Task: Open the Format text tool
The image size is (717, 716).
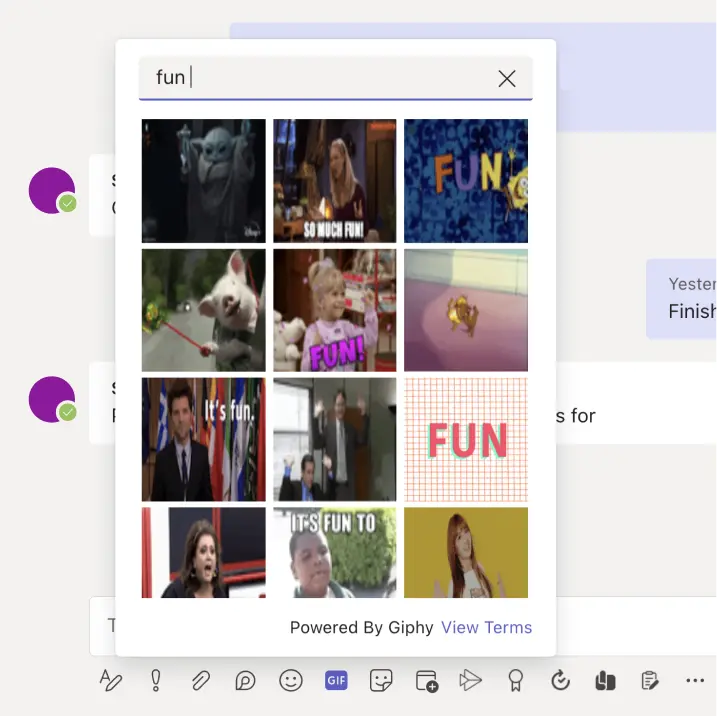Action: tap(110, 681)
